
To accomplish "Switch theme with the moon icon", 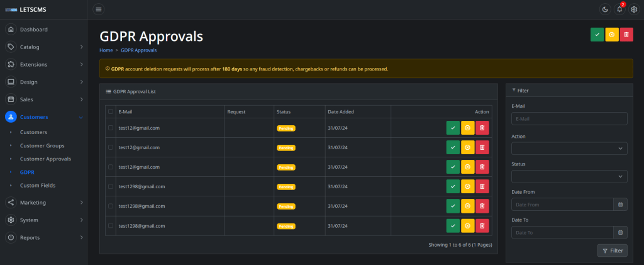I will pyautogui.click(x=605, y=9).
